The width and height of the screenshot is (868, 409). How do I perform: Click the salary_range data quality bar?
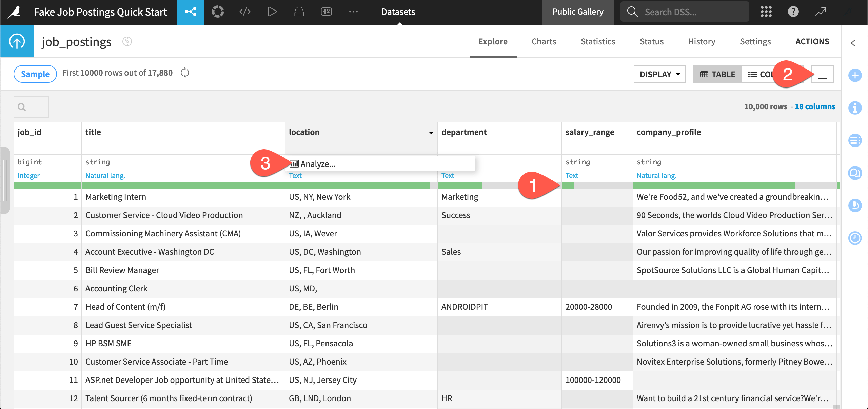(x=597, y=186)
